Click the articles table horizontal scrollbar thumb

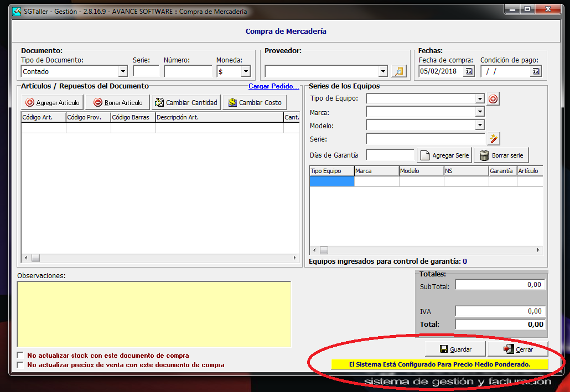coord(35,258)
